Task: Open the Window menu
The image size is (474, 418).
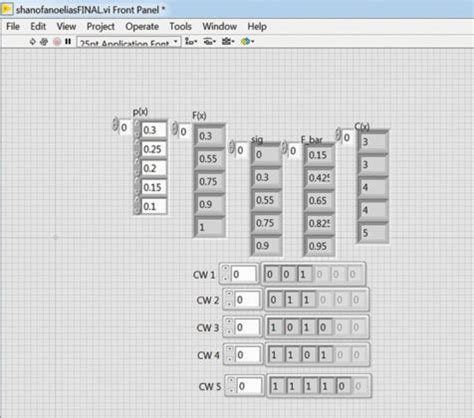Action: tap(220, 26)
